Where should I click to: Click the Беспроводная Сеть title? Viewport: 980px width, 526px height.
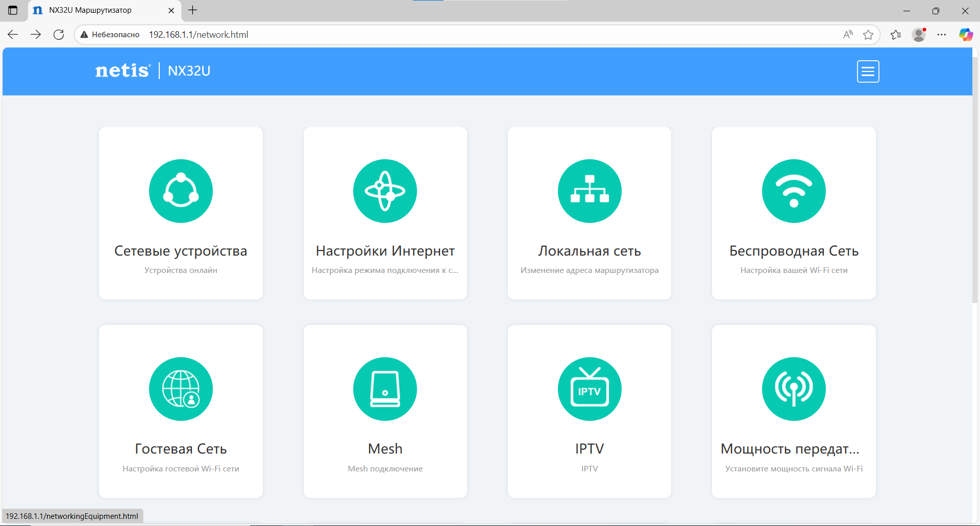pos(794,251)
